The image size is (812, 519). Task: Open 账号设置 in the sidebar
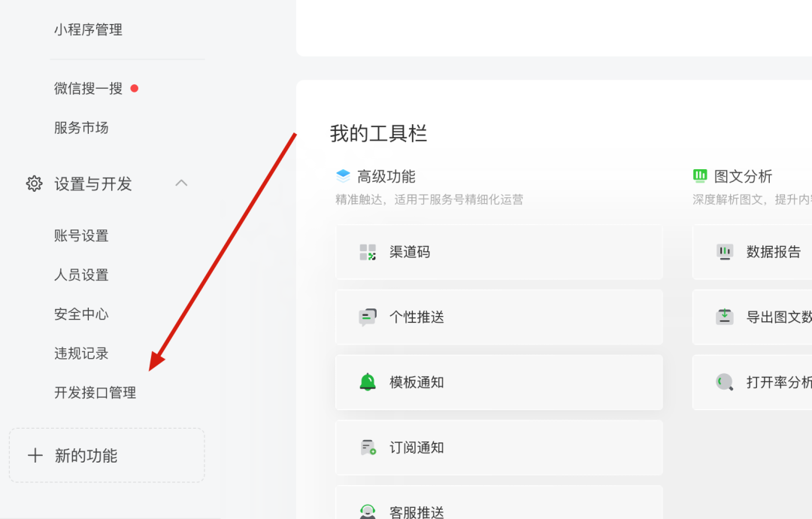point(81,236)
